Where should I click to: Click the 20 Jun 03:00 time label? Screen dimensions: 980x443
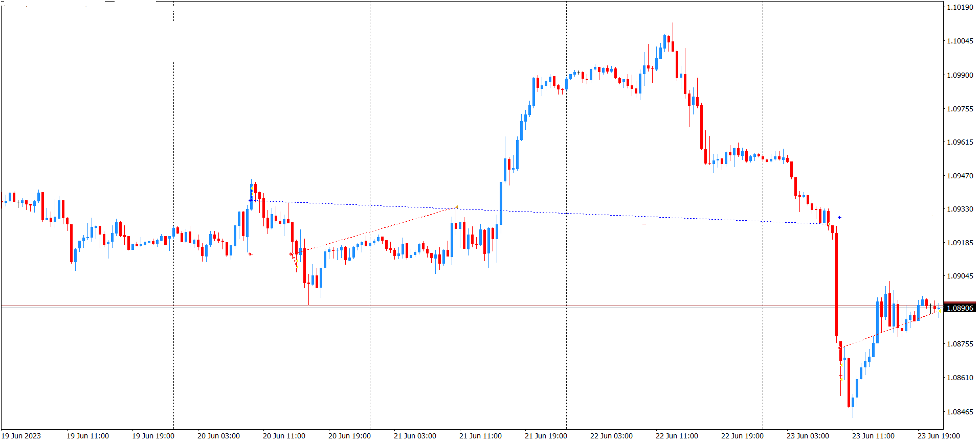click(218, 436)
